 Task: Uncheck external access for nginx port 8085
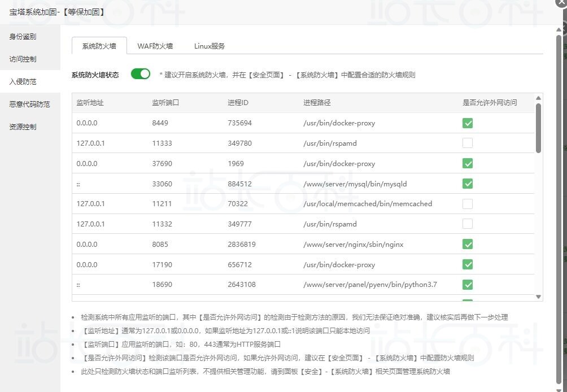coord(468,244)
